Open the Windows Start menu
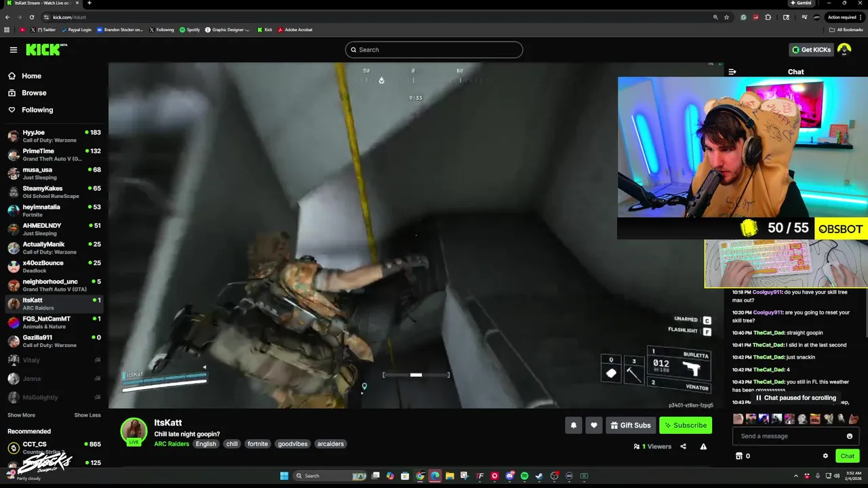 [x=284, y=476]
